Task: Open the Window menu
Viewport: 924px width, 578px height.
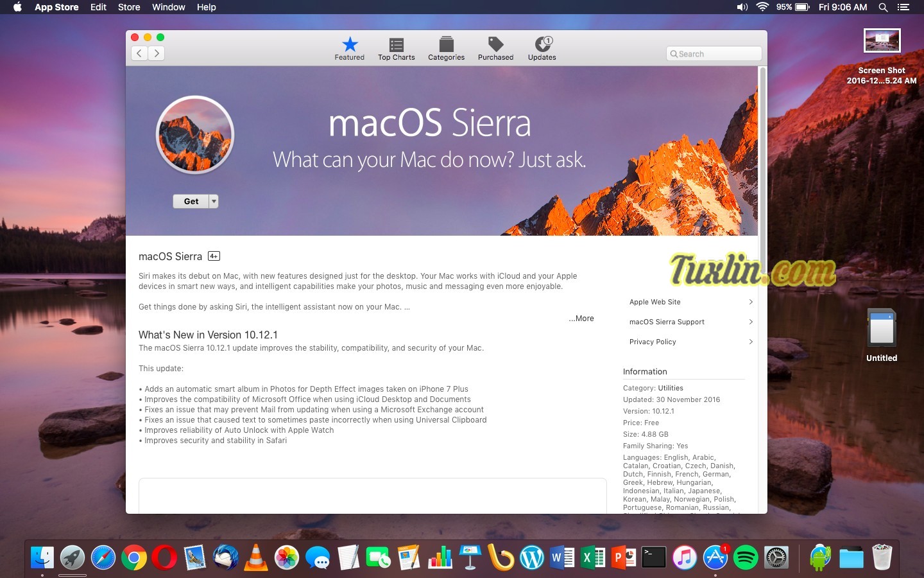Action: pos(169,7)
